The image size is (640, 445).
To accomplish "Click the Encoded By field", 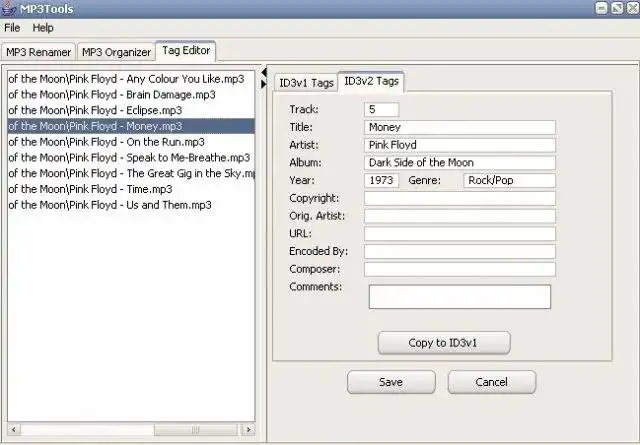I will (x=460, y=251).
